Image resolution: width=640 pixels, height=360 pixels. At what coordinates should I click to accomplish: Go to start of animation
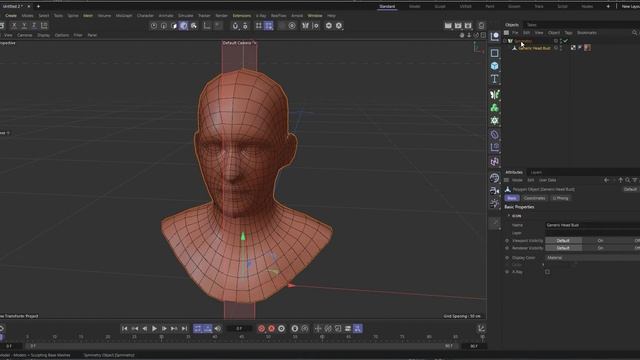[x=124, y=329]
